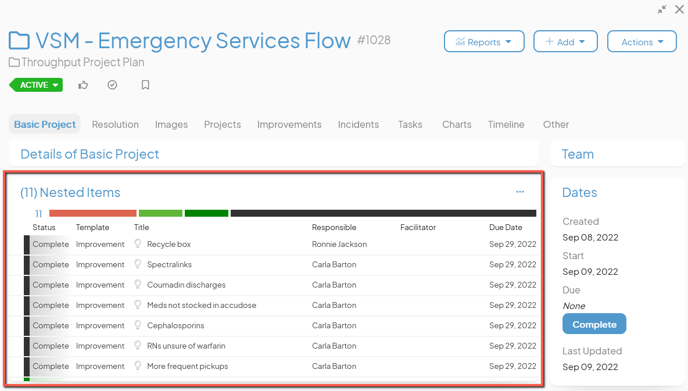
Task: Switch to the Resolution tab
Action: point(115,125)
